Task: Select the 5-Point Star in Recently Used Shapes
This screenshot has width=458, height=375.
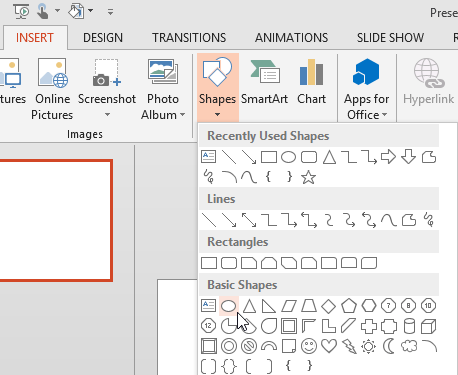Action: [308, 177]
